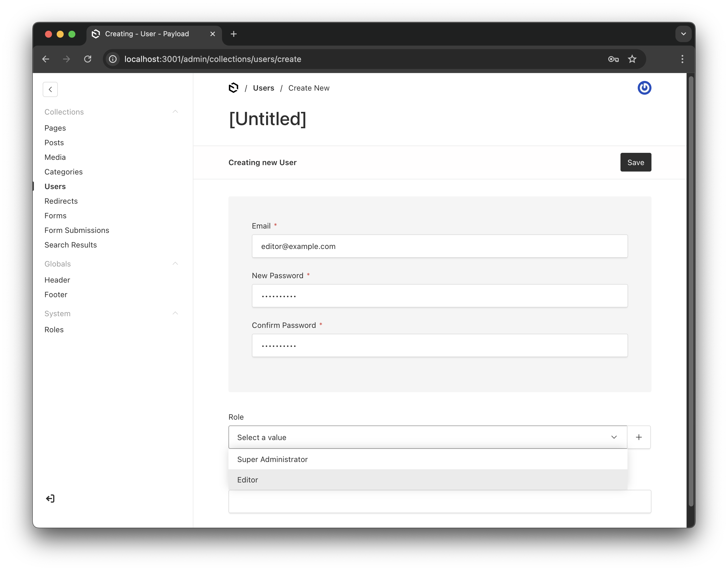Choose Super Administrator role option
The image size is (728, 571).
[272, 459]
